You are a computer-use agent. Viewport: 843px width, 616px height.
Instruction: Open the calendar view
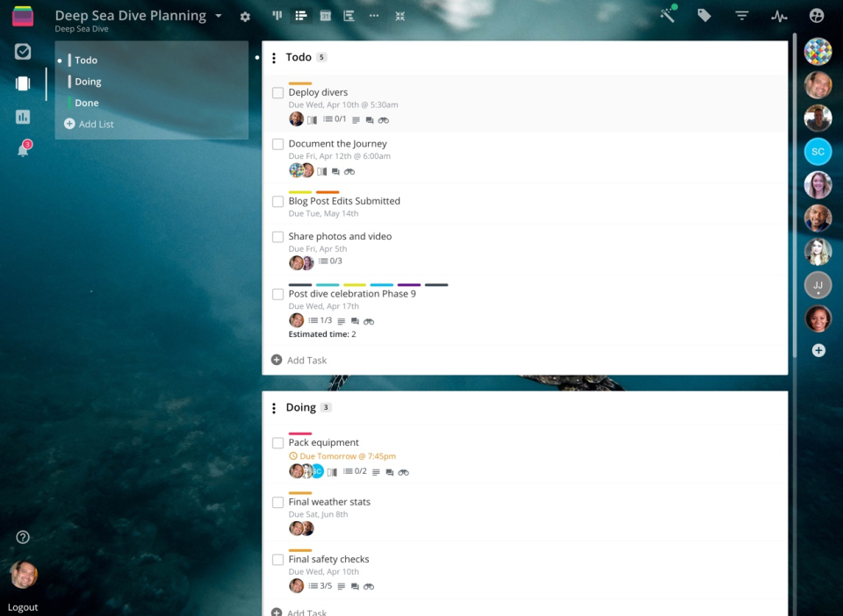(x=326, y=15)
